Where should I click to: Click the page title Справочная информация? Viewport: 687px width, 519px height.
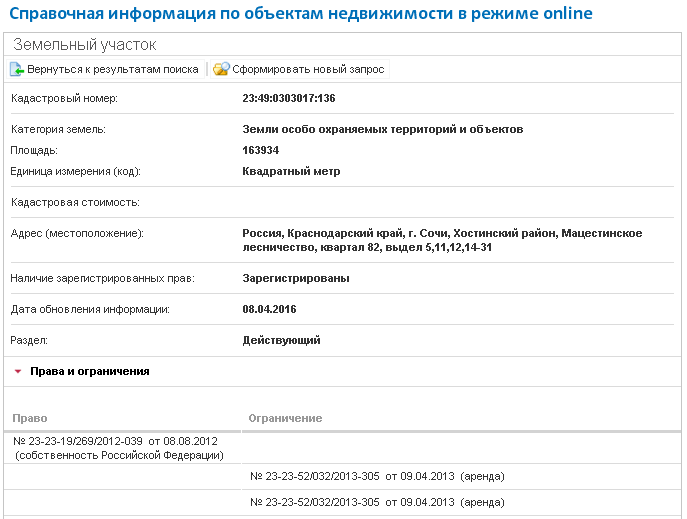point(300,13)
